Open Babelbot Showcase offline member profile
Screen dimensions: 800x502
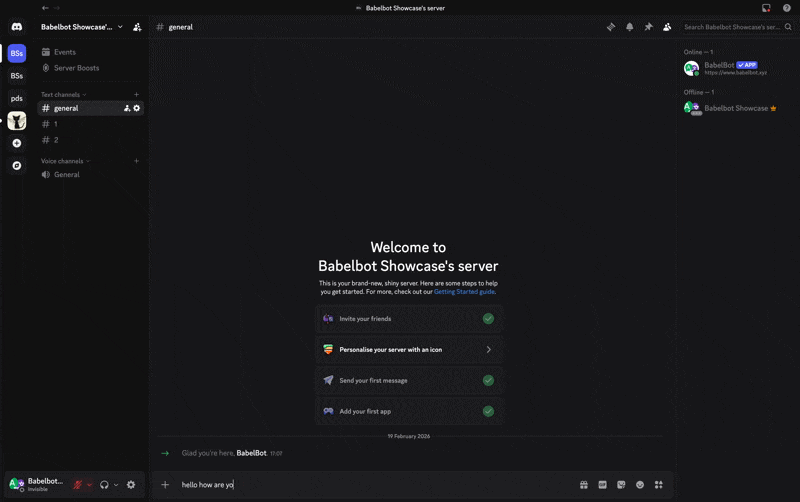pyautogui.click(x=738, y=108)
